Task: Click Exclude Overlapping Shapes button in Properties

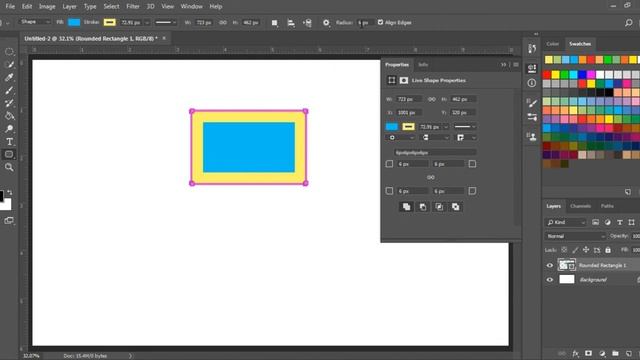Action: coord(456,207)
